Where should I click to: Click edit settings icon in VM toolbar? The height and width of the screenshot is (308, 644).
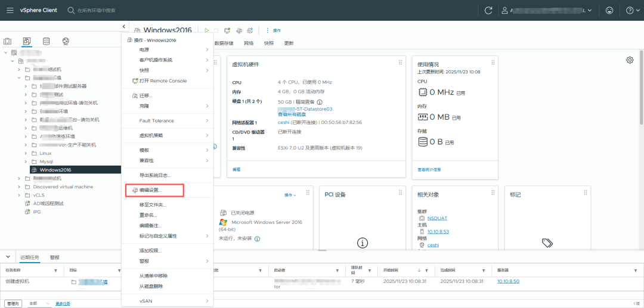tap(239, 30)
